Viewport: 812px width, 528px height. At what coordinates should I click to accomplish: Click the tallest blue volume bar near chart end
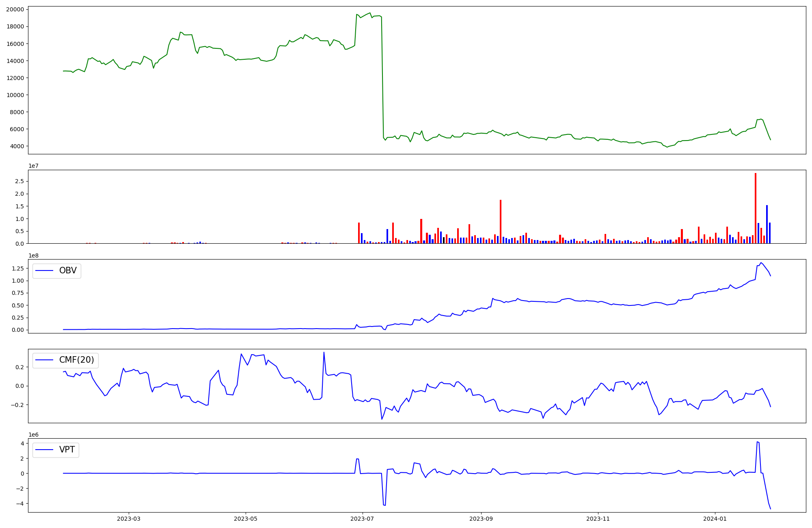767,224
